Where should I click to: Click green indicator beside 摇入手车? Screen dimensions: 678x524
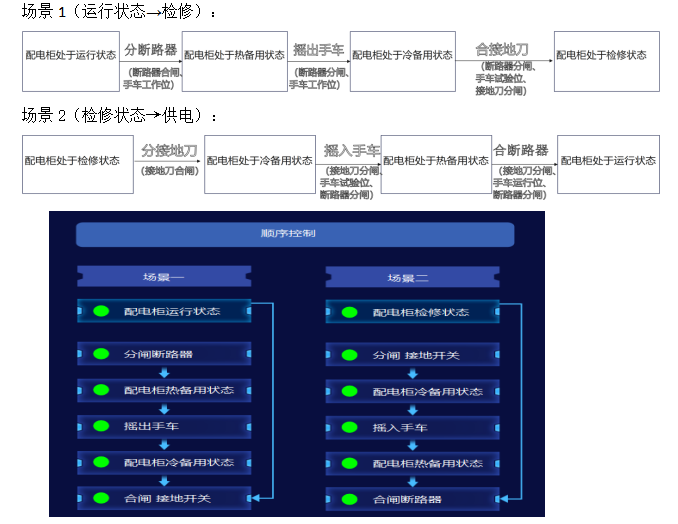349,427
